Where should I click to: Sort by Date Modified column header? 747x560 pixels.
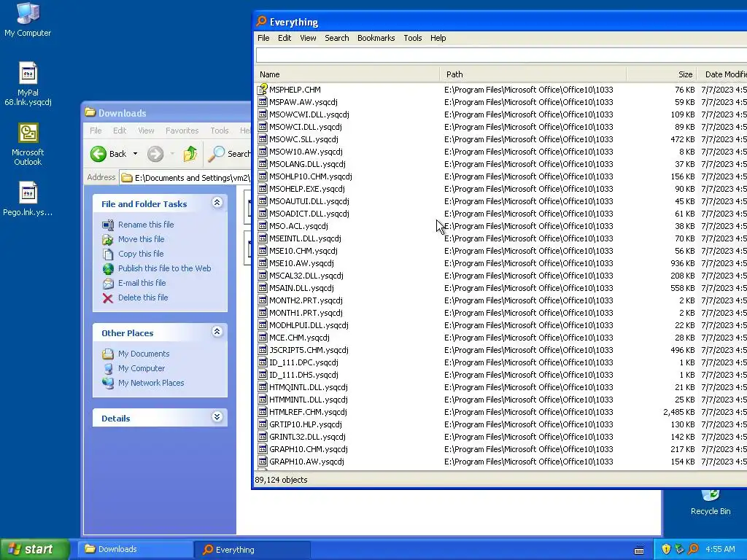click(x=722, y=74)
